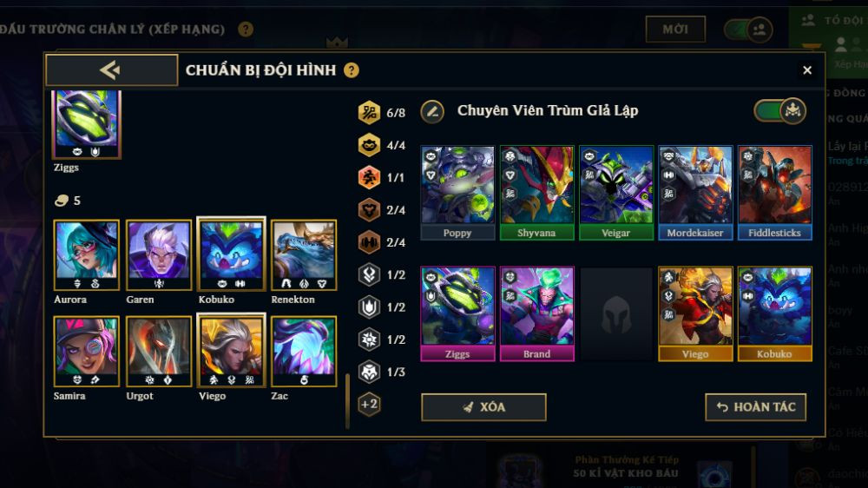Click the Xóa clear button

click(x=483, y=407)
